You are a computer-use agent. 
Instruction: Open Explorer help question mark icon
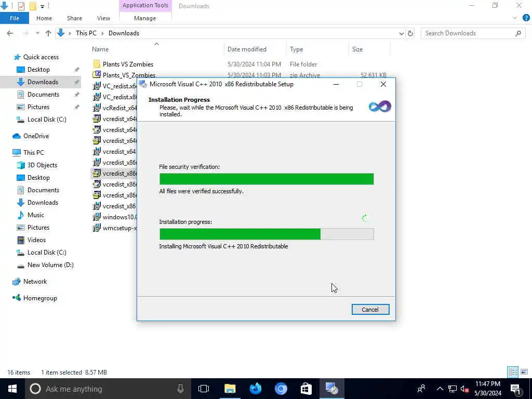point(526,18)
